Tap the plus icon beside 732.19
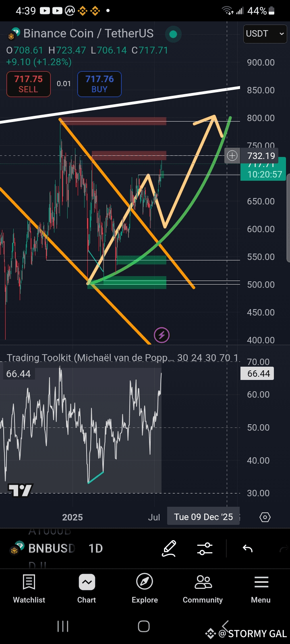The width and height of the screenshot is (290, 644). click(232, 156)
